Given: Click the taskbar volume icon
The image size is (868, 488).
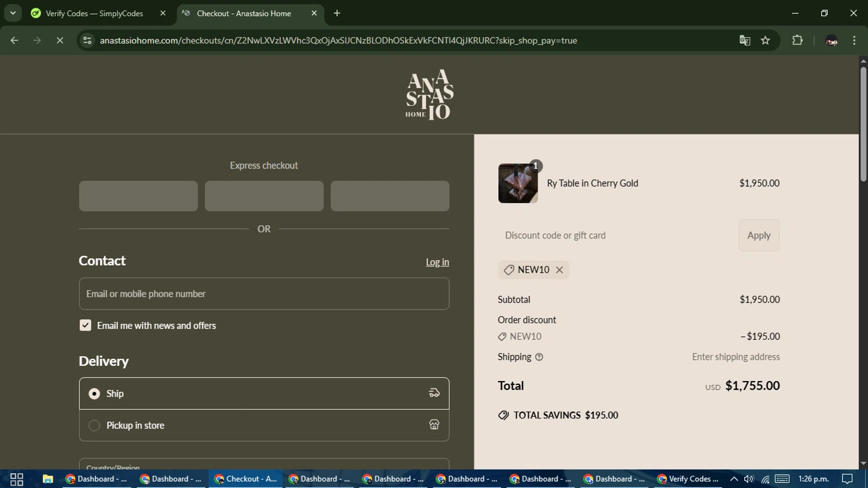Looking at the screenshot, I should 749,479.
